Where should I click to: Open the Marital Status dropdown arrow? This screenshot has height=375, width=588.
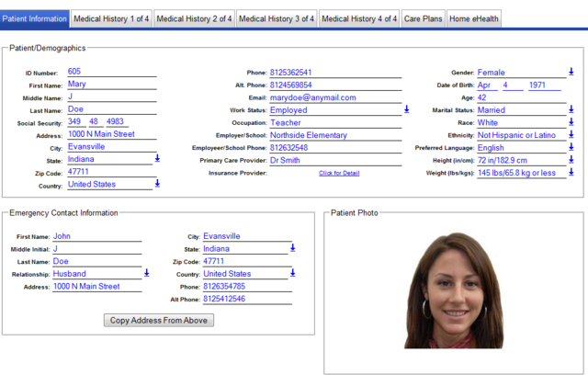click(571, 109)
